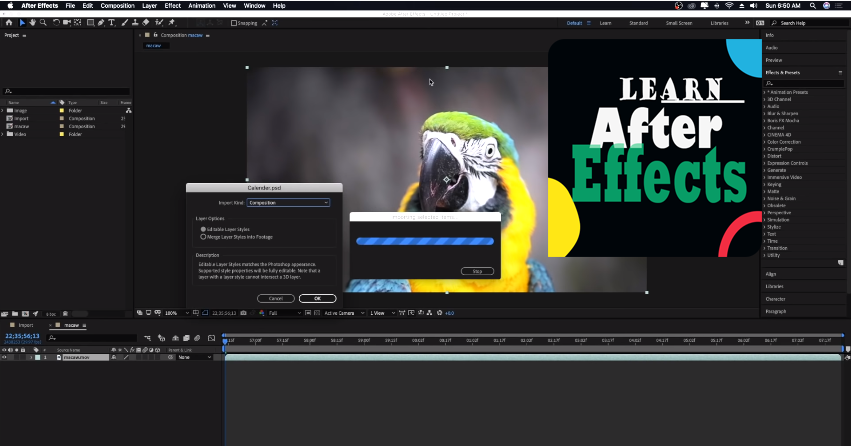Select the Hand tool in toolbar
The image size is (851, 446).
click(34, 22)
